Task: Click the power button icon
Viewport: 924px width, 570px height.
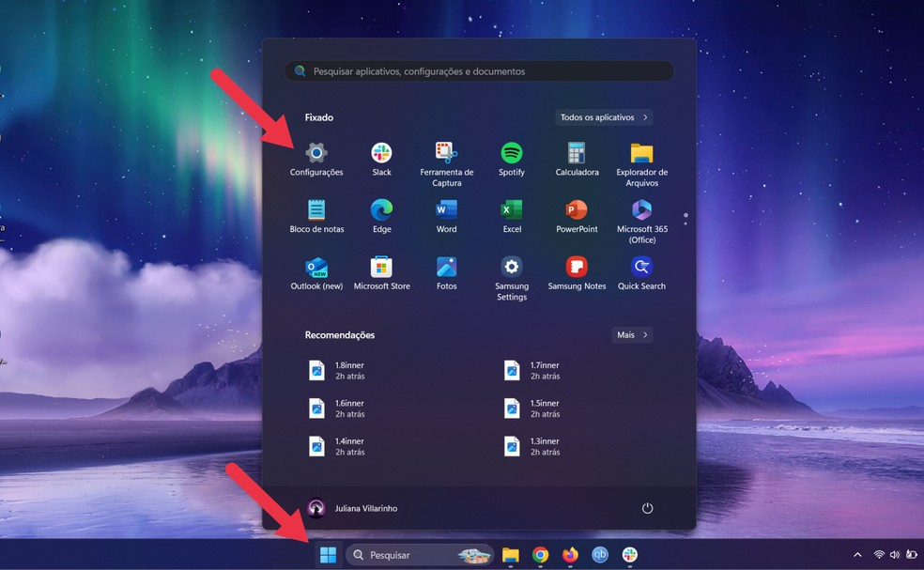Action: coord(647,508)
